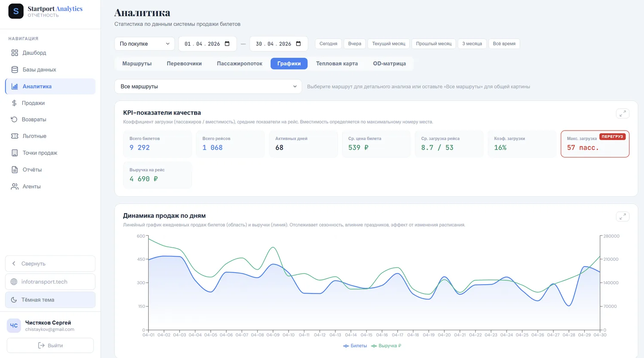Viewport: 644px width, 358px height.
Task: Open the По покупке dropdown
Action: [x=145, y=44]
